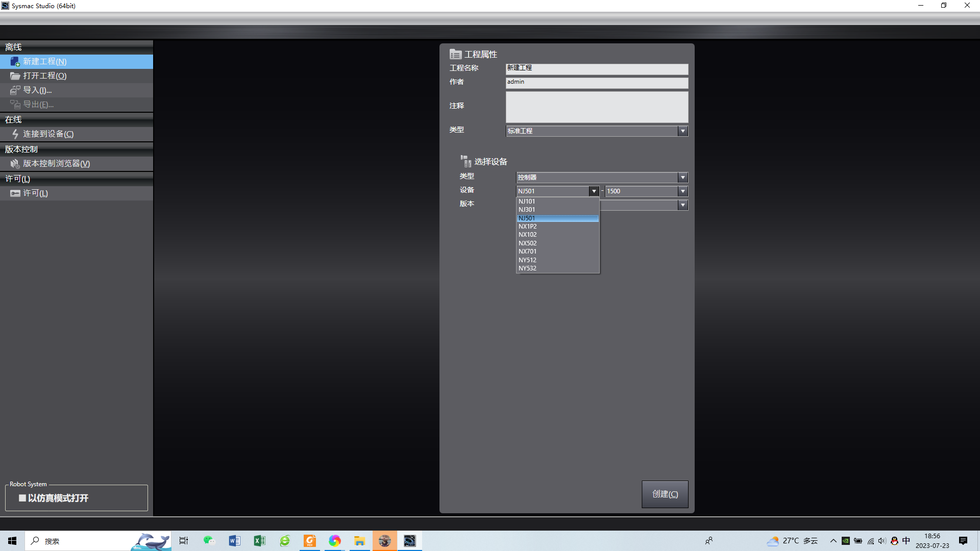This screenshot has width=980, height=551.
Task: Open Excel from the taskbar
Action: pos(259,541)
